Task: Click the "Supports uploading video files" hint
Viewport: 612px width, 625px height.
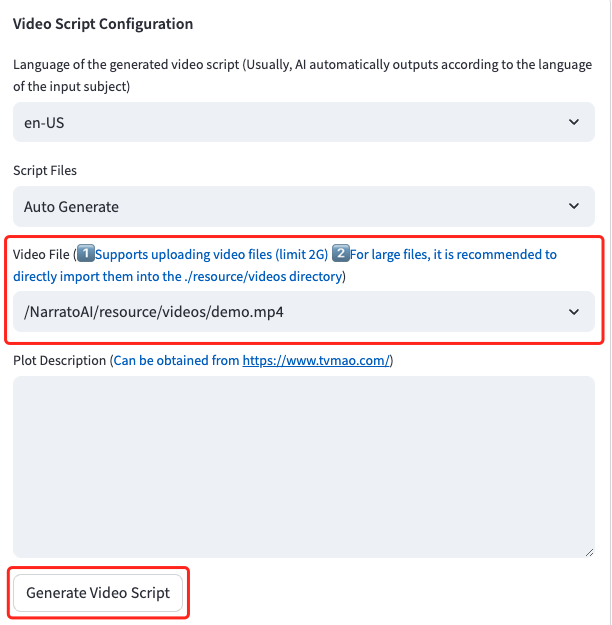Action: tap(212, 255)
